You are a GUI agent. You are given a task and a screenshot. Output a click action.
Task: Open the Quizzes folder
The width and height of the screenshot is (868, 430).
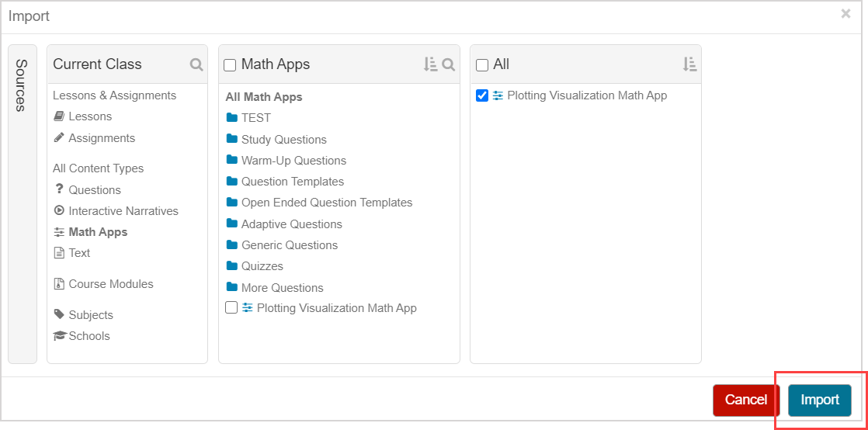pyautogui.click(x=262, y=266)
